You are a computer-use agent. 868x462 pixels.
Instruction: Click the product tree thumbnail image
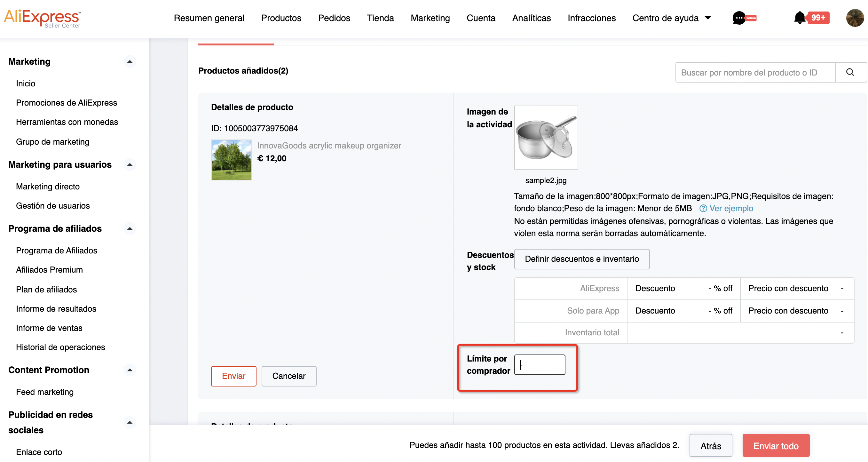(231, 160)
